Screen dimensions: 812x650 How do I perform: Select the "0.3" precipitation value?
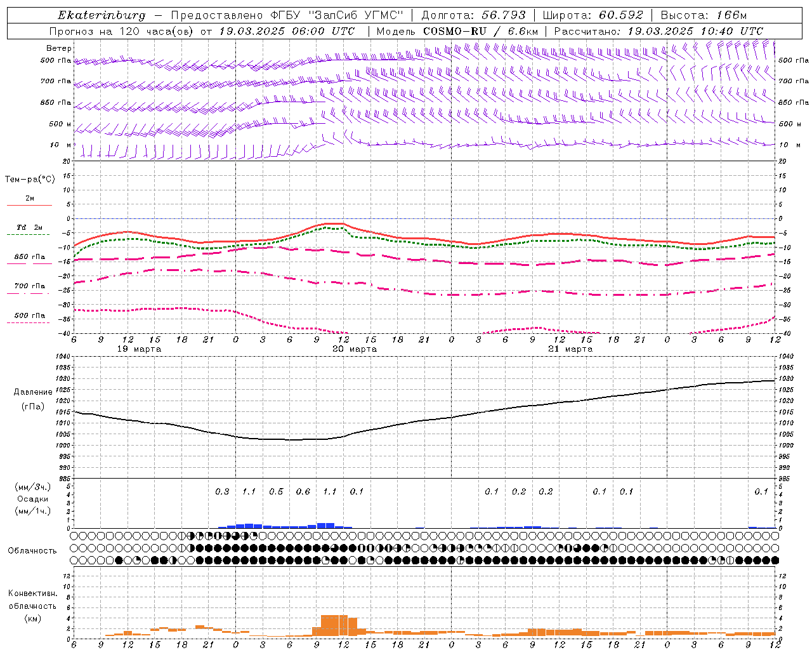tap(222, 492)
